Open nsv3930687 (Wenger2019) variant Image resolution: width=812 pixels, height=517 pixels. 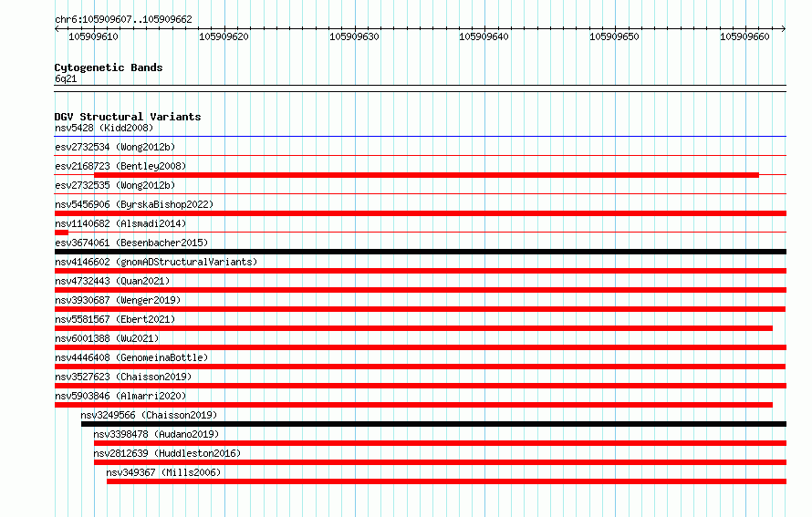(x=118, y=300)
